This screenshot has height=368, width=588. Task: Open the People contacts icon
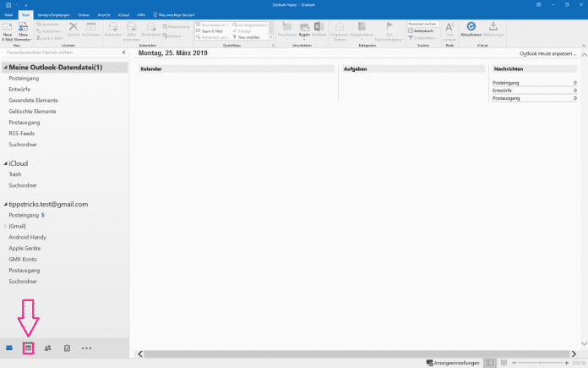coord(47,348)
